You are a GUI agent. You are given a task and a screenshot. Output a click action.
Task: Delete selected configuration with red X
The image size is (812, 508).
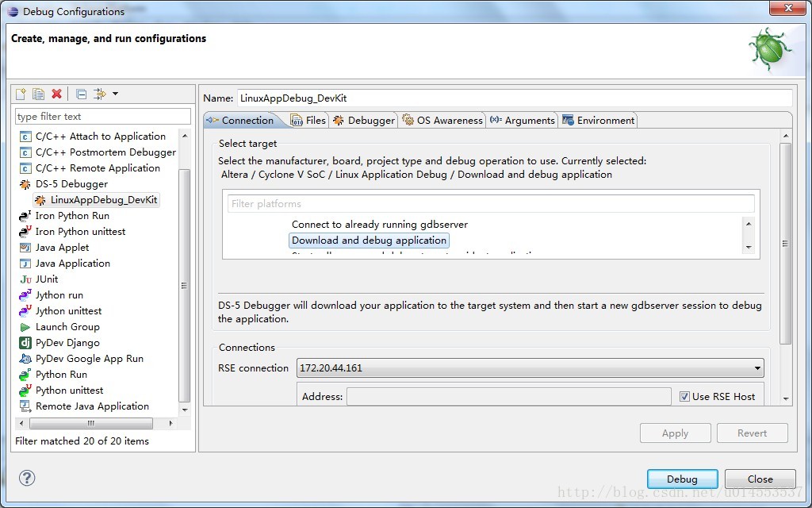pos(56,94)
